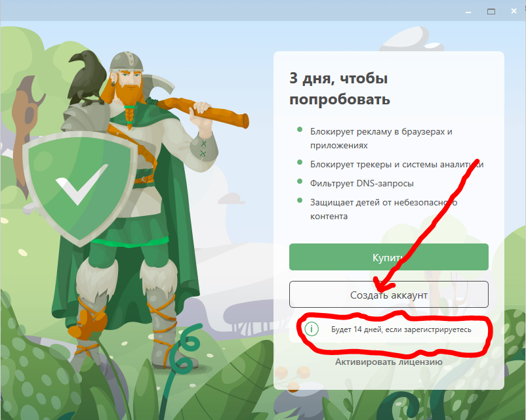The width and height of the screenshot is (526, 420).
Task: Click the viking's metal helmet
Action: pos(127,62)
